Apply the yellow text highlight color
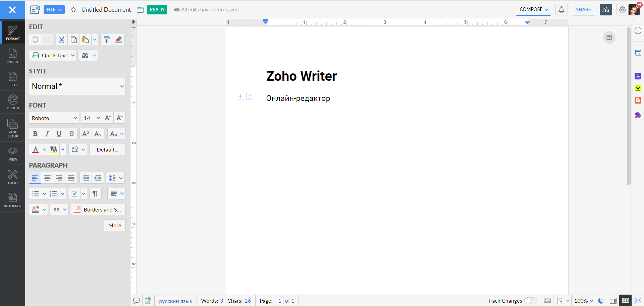The width and height of the screenshot is (644, 306). (x=54, y=149)
